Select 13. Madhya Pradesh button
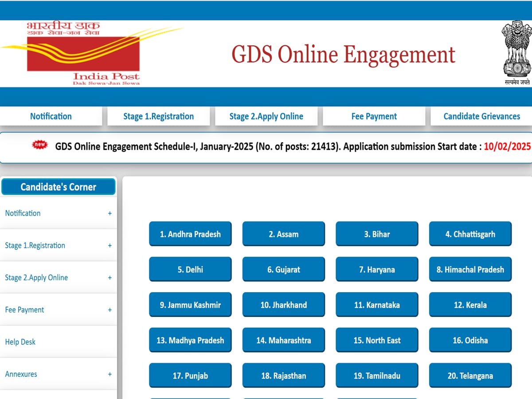 tap(190, 340)
